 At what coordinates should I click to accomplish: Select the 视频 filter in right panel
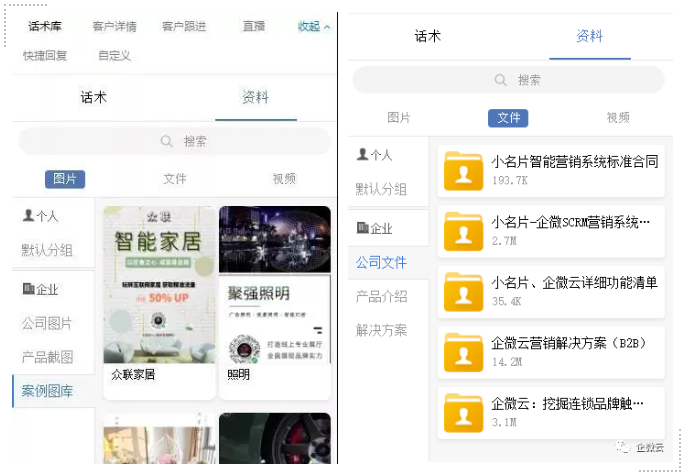(618, 118)
